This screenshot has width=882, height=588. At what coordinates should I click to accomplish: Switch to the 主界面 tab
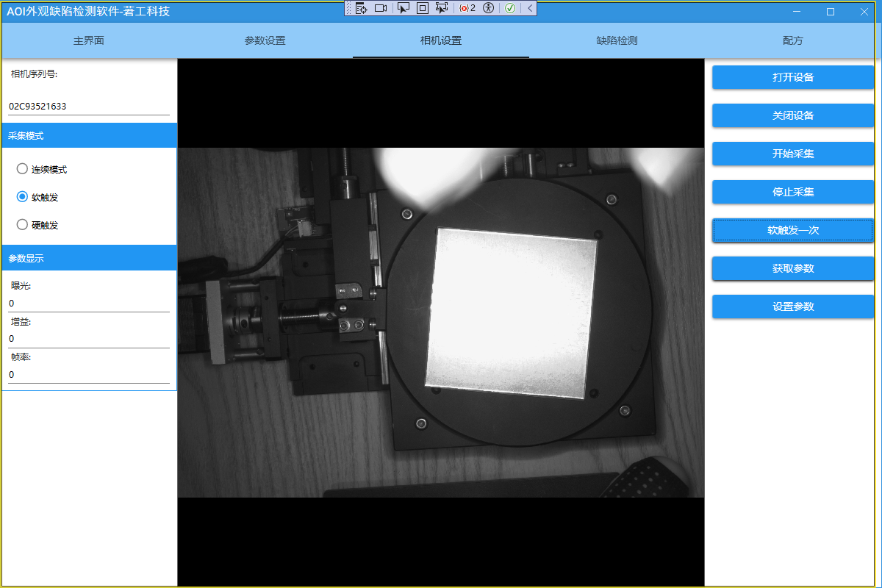pyautogui.click(x=89, y=40)
